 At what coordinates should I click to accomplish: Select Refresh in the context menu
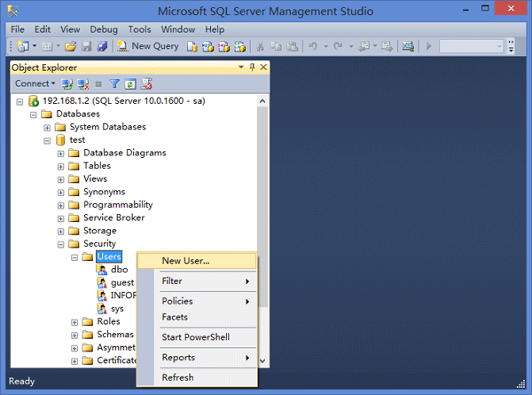pos(197,377)
